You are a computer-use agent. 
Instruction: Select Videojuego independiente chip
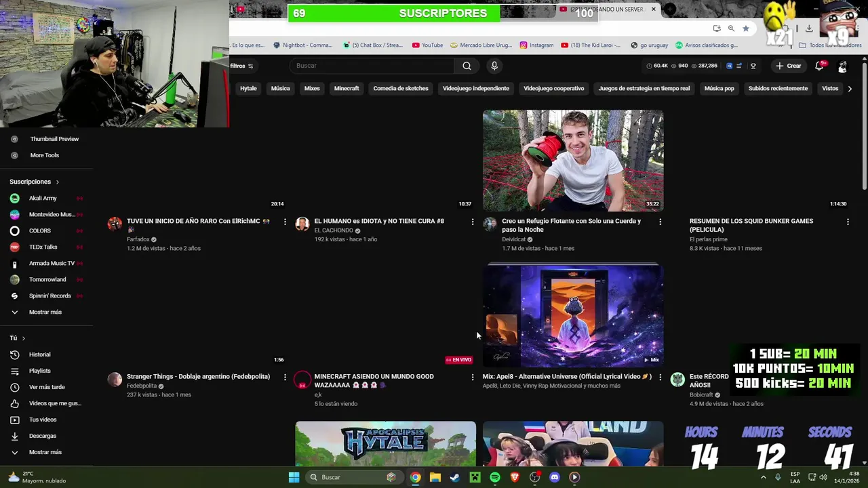pos(476,88)
